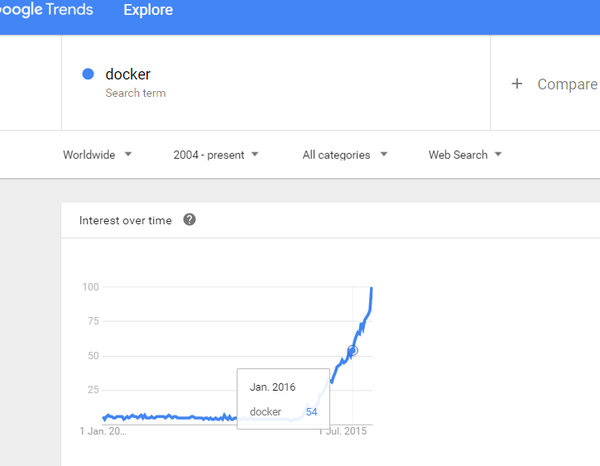Go to the Google Trends home logo
Viewport: 600px width, 466px height.
[x=46, y=10]
